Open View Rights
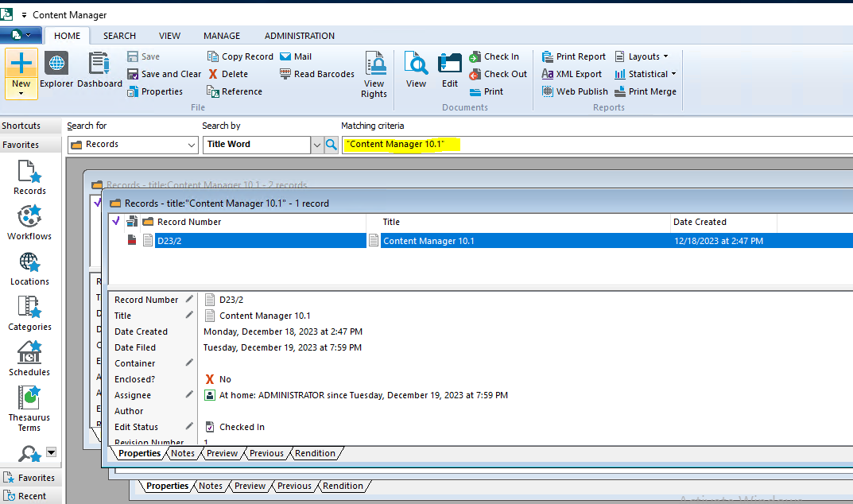Image resolution: width=853 pixels, height=504 pixels. (x=374, y=75)
